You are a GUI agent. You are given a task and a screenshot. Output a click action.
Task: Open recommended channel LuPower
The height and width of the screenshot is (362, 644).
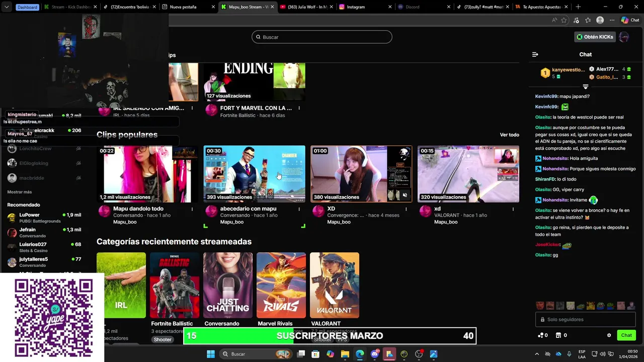[x=44, y=218]
